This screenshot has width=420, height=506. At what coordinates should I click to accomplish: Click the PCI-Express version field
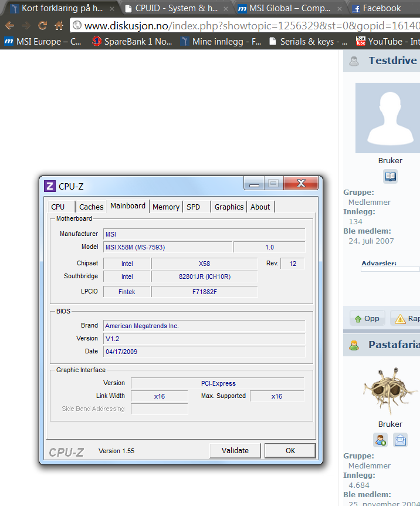coord(218,383)
